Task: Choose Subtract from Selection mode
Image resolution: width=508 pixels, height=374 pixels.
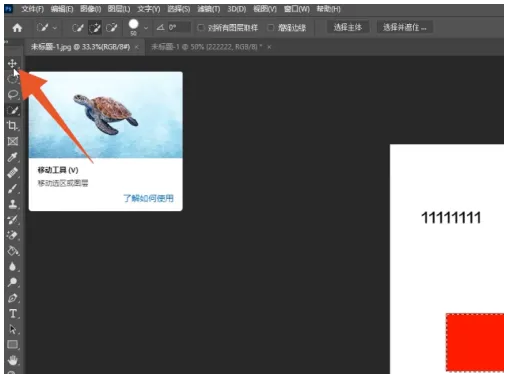Action: [x=112, y=28]
